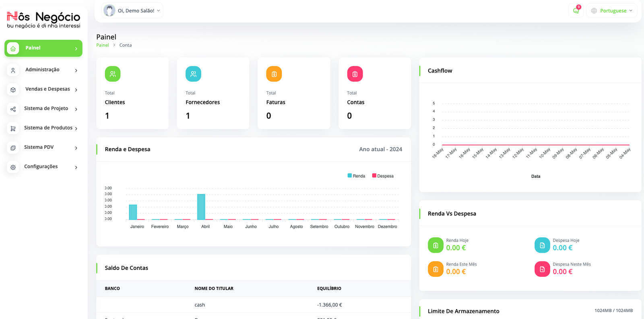
Task: Toggle Renda series in chart legend
Action: pos(356,176)
